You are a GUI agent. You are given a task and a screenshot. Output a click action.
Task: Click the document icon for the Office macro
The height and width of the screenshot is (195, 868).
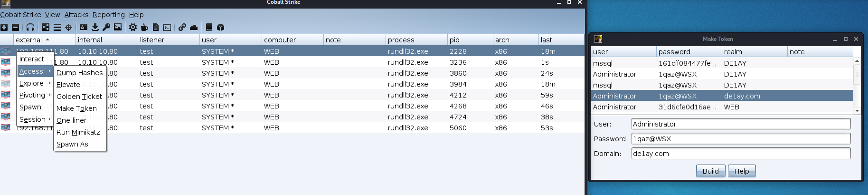coord(156,28)
